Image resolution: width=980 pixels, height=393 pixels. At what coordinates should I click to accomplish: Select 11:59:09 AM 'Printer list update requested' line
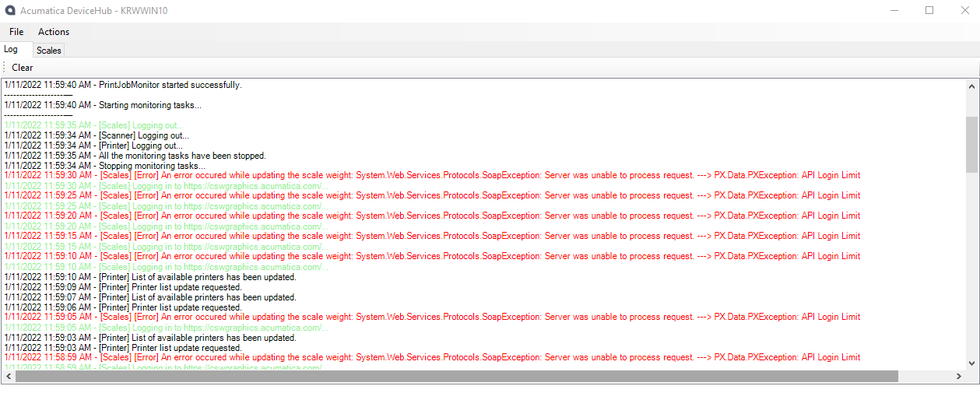(123, 287)
